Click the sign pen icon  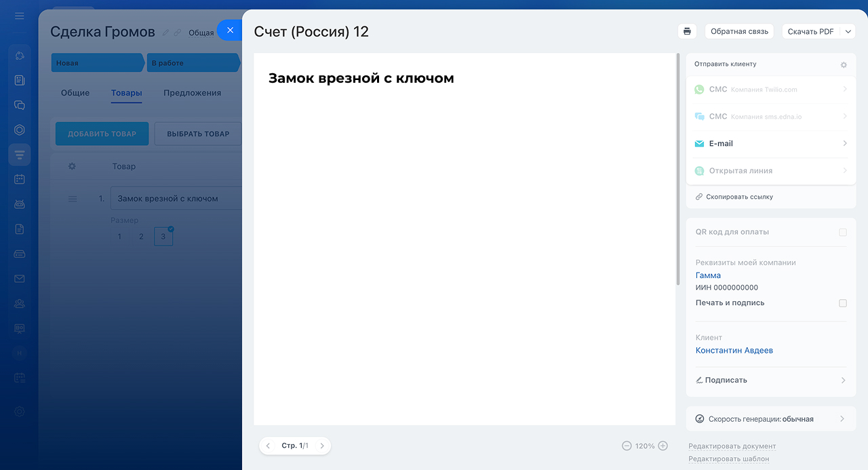click(699, 380)
